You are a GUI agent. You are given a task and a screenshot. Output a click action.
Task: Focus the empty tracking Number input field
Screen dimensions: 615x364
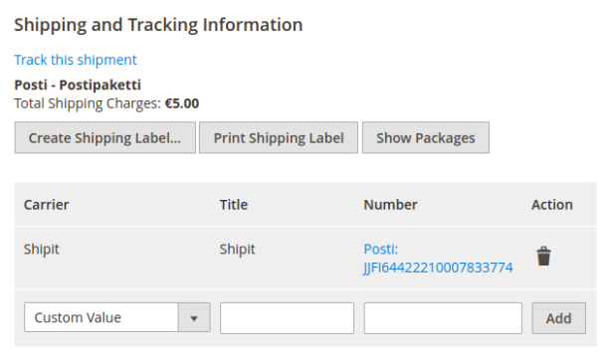point(443,318)
